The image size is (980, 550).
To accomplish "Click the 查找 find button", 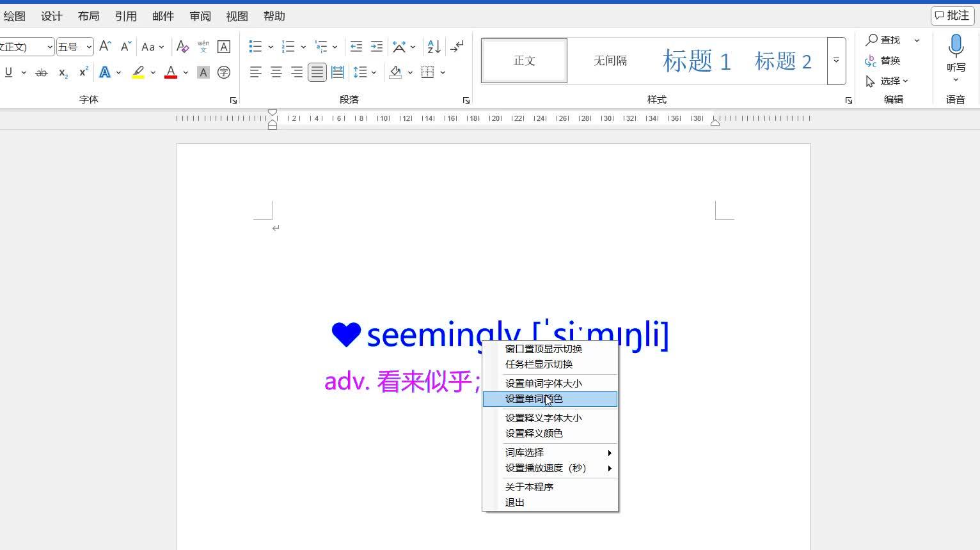I will [x=883, y=40].
